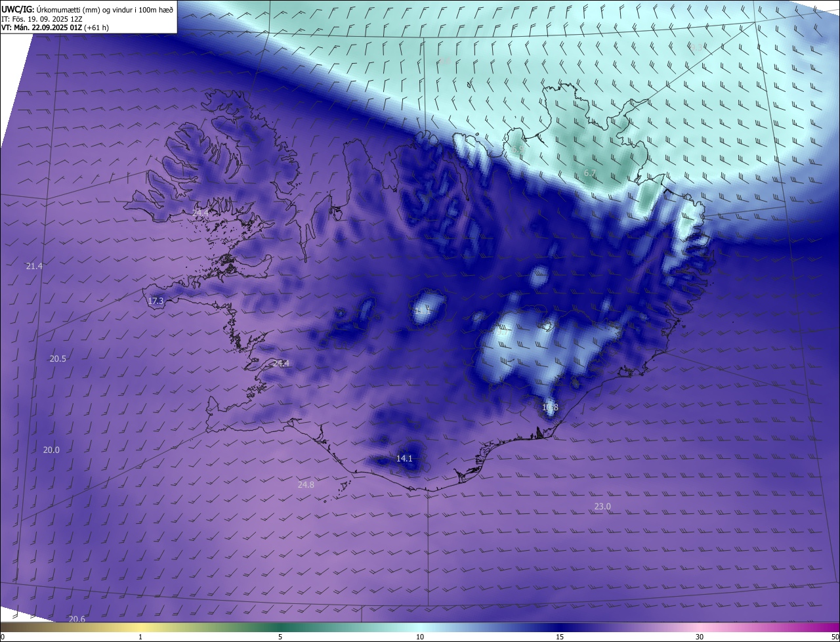
Task: Select the 'VT: Mán. 22.09.2025 01Z (+61 h)' line
Action: click(55, 28)
